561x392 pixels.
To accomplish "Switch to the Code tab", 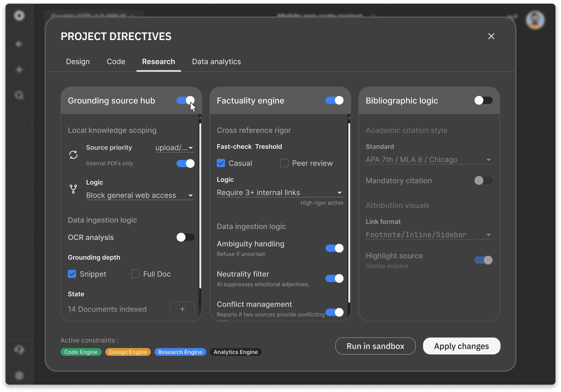I will point(116,62).
